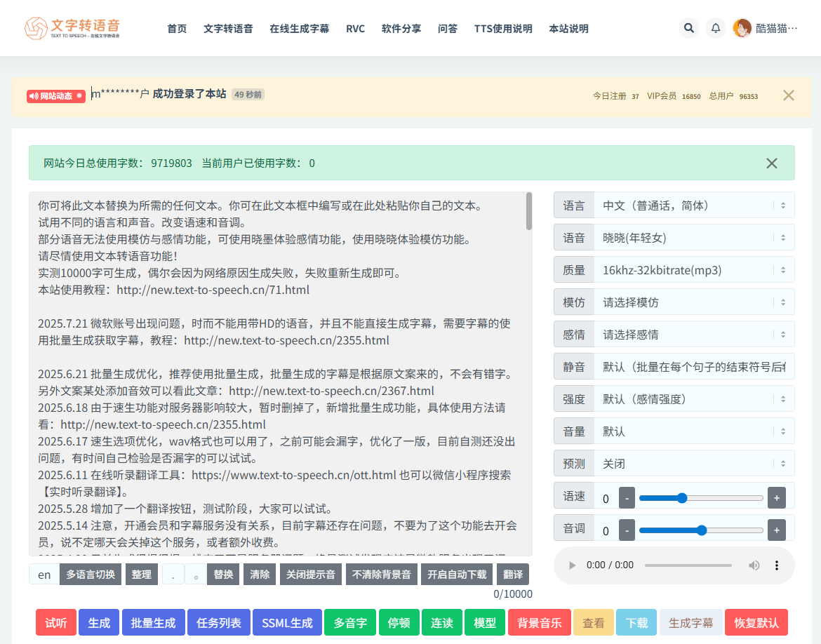
Task: Mute the audio player volume icon
Action: (x=754, y=565)
